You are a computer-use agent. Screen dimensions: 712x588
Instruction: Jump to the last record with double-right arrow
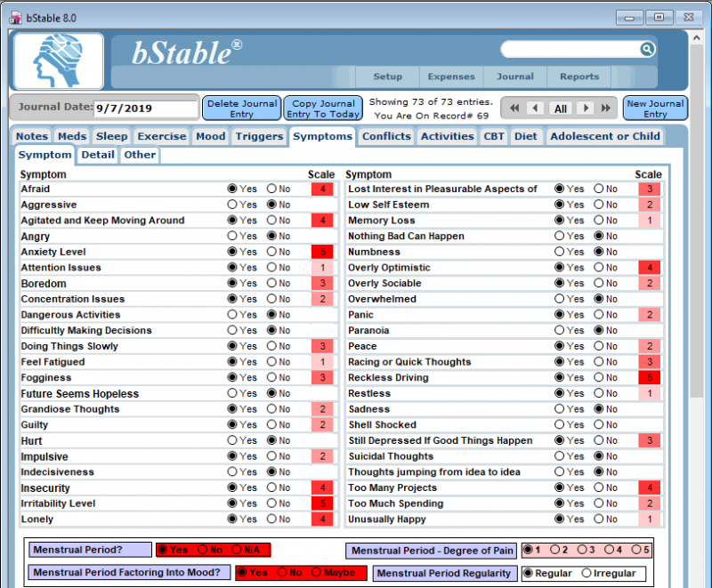(x=604, y=108)
